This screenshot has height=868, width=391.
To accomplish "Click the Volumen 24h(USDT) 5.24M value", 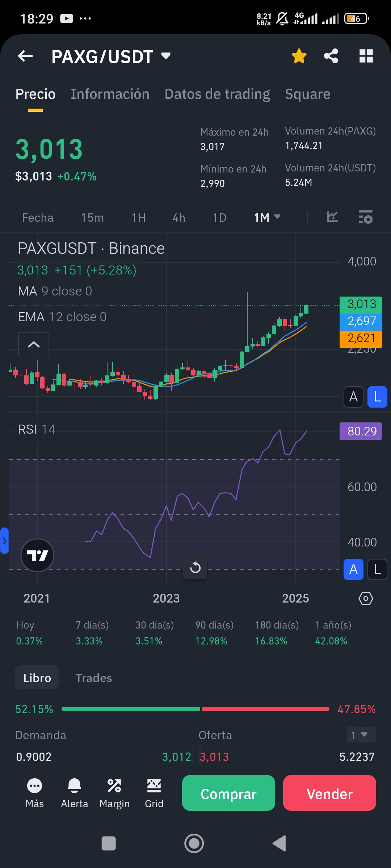I will coord(298,182).
